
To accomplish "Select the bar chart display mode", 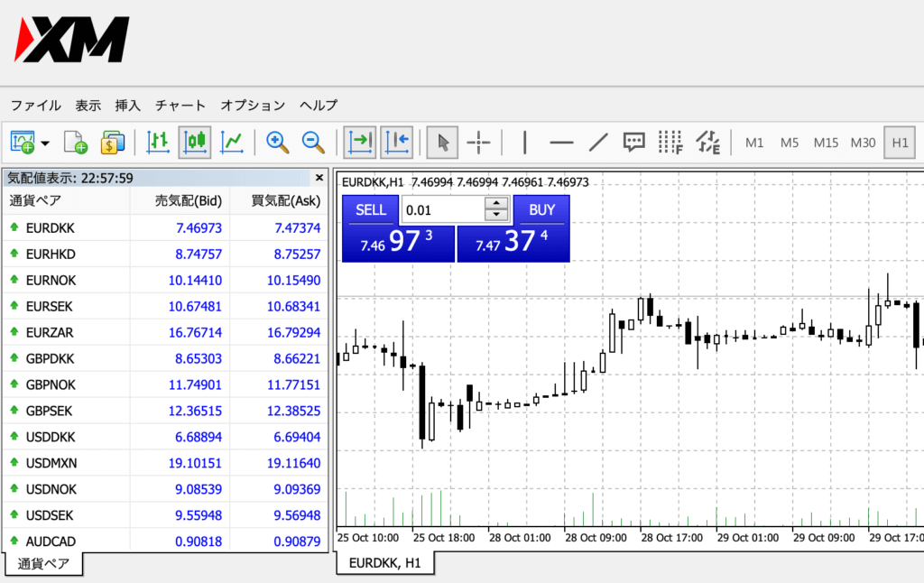I will 158,142.
